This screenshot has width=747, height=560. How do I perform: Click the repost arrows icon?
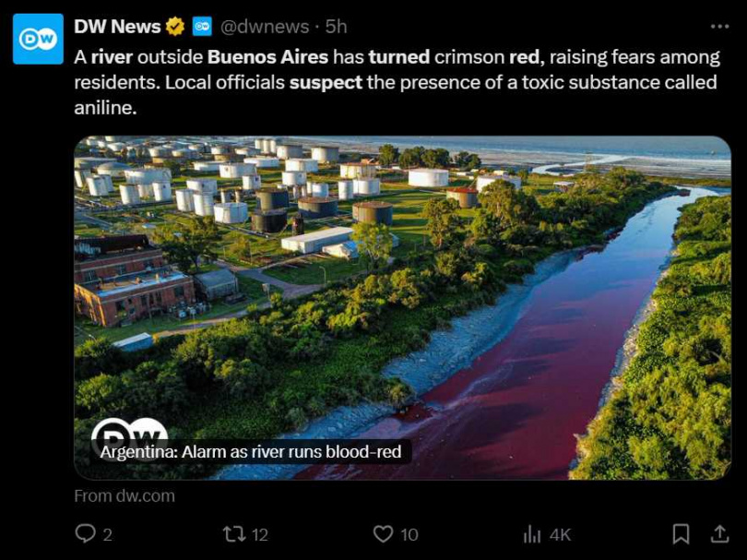point(233,533)
